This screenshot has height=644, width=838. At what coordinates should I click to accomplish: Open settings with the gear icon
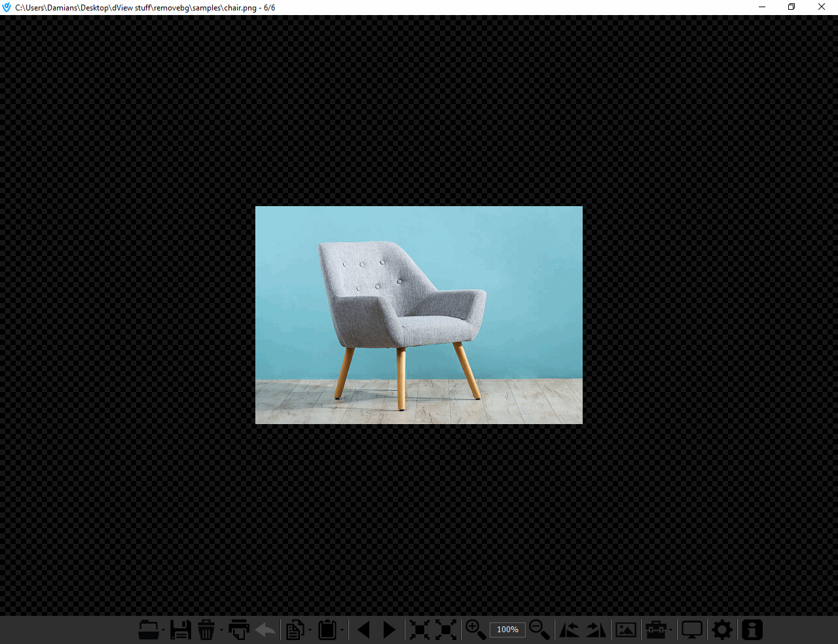[723, 630]
